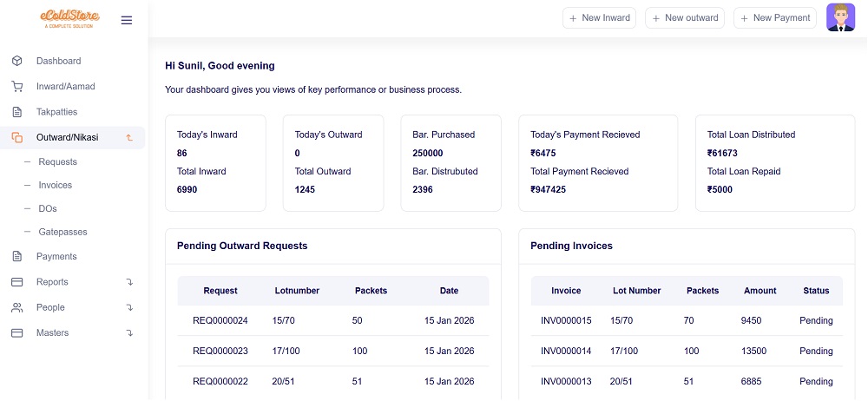868x401 pixels.
Task: Select the Gatepasses submenu item
Action: [x=62, y=233]
